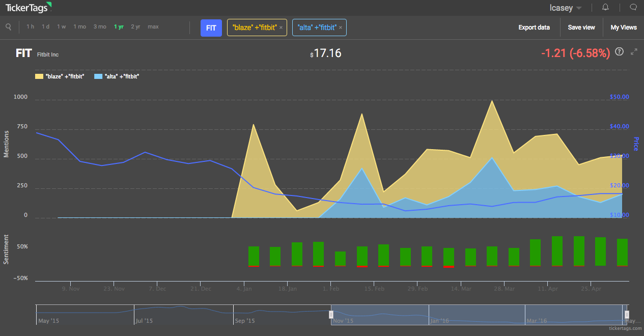Open My Views
The height and width of the screenshot is (336, 644).
pyautogui.click(x=624, y=27)
